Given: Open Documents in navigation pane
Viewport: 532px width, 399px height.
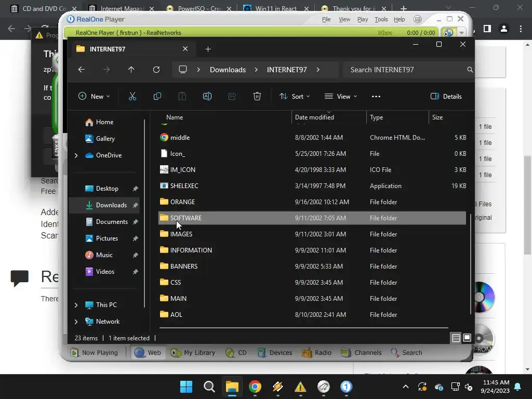Looking at the screenshot, I should 104,221.
